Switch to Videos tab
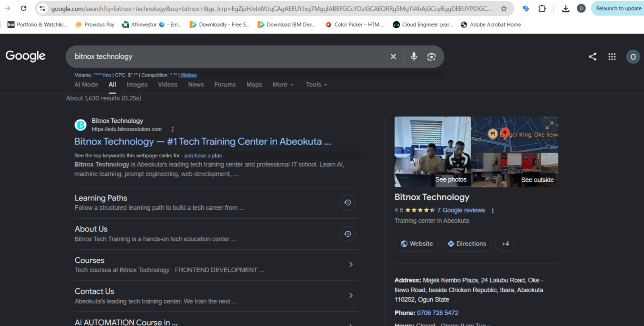This screenshot has height=326, width=644. click(168, 85)
